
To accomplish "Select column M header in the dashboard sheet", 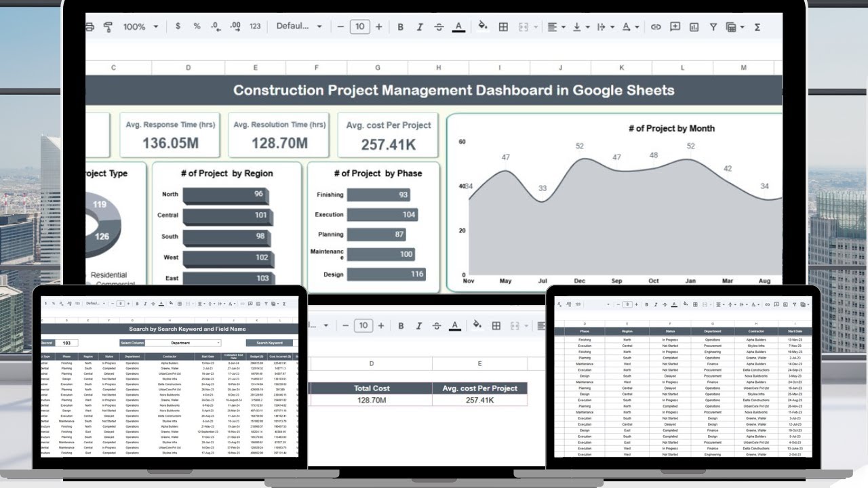I will (x=743, y=68).
